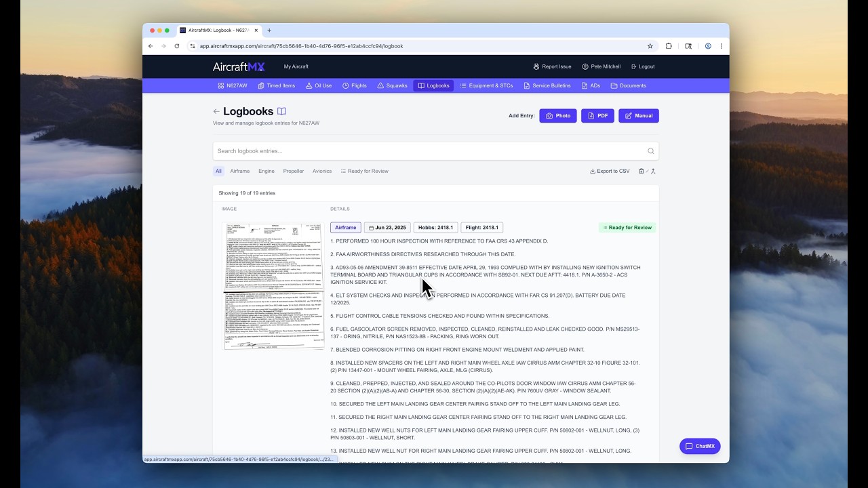Click the AircraftMX logo
Viewport: 868px width, 488px height.
(239, 66)
